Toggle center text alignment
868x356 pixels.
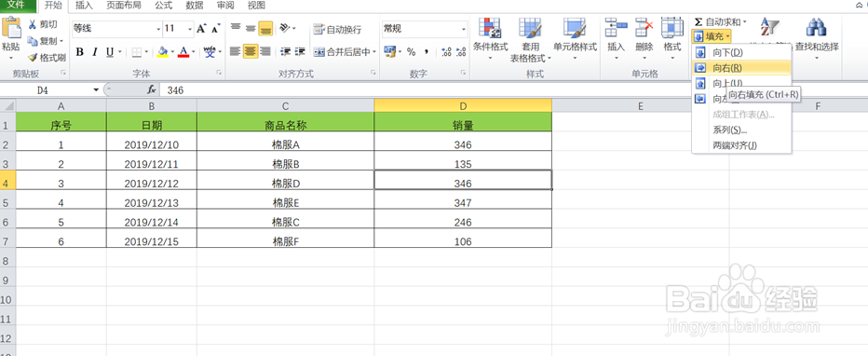pos(251,51)
